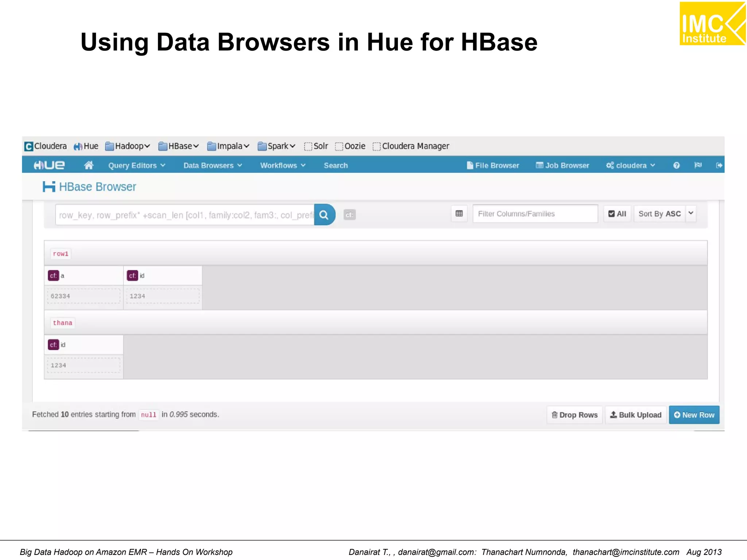The image size is (747, 560).
Task: Edit the 1234 cell in row1
Action: click(163, 296)
